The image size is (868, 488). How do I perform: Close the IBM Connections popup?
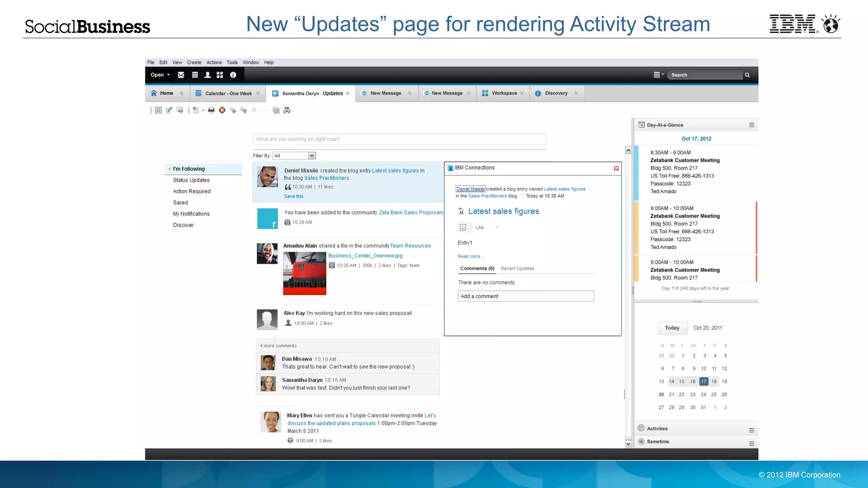click(616, 168)
